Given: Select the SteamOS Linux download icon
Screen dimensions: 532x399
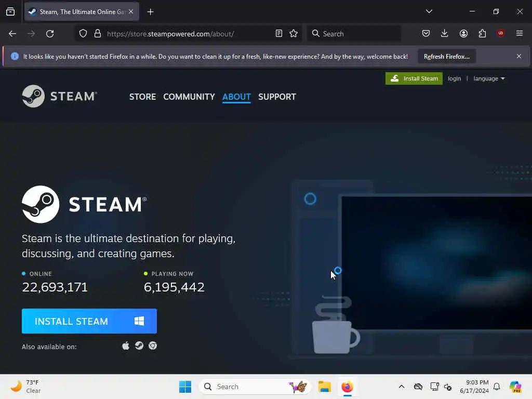Looking at the screenshot, I should click(139, 345).
